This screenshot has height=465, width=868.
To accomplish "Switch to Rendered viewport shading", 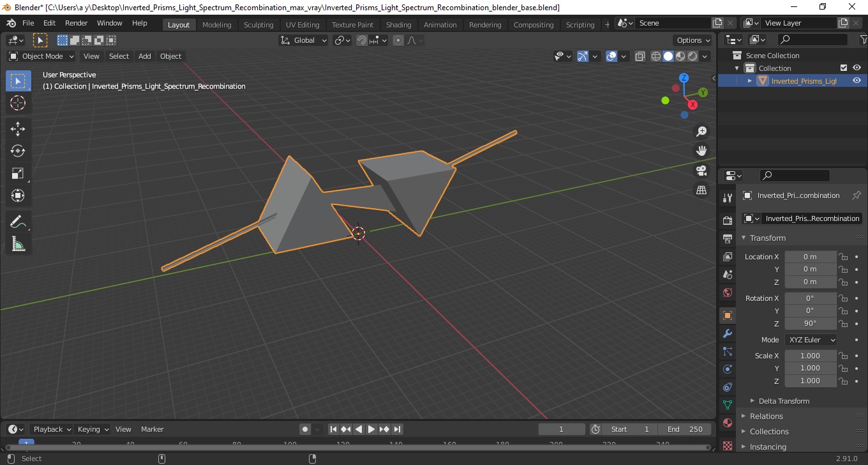I will coord(692,56).
